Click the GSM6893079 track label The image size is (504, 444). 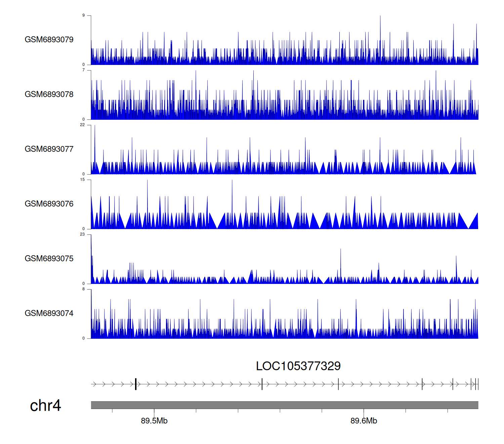[49, 40]
